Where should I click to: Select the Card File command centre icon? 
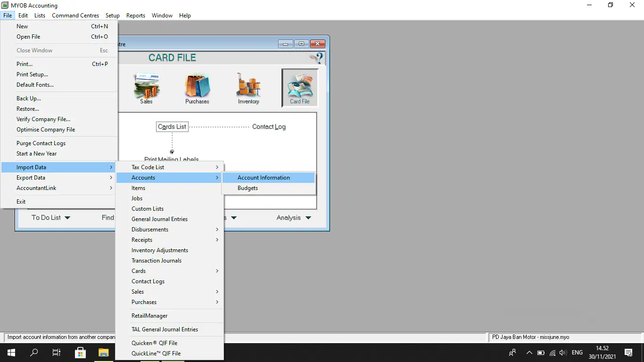click(x=300, y=88)
